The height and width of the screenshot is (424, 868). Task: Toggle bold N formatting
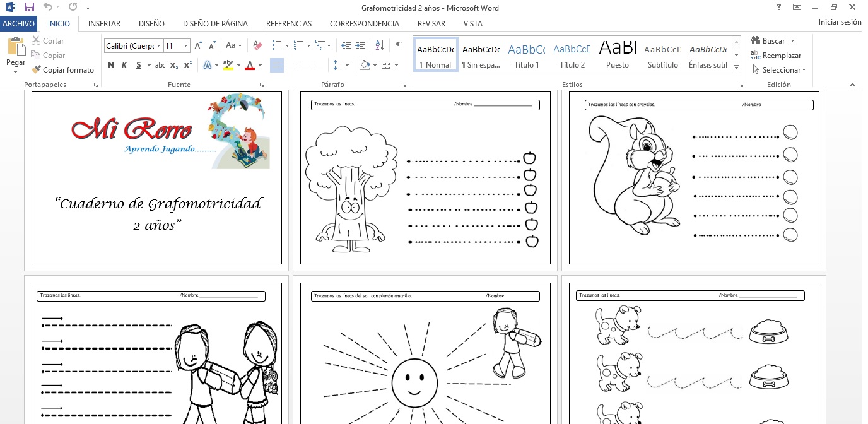[x=111, y=65]
